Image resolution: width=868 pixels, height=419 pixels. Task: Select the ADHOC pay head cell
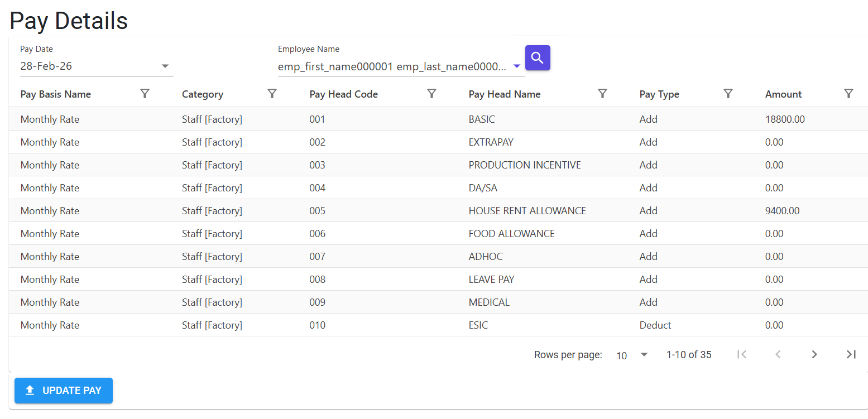pos(486,257)
